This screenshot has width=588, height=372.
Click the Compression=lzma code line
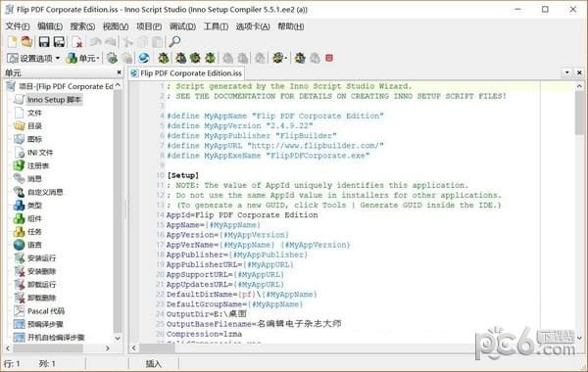[x=204, y=334]
